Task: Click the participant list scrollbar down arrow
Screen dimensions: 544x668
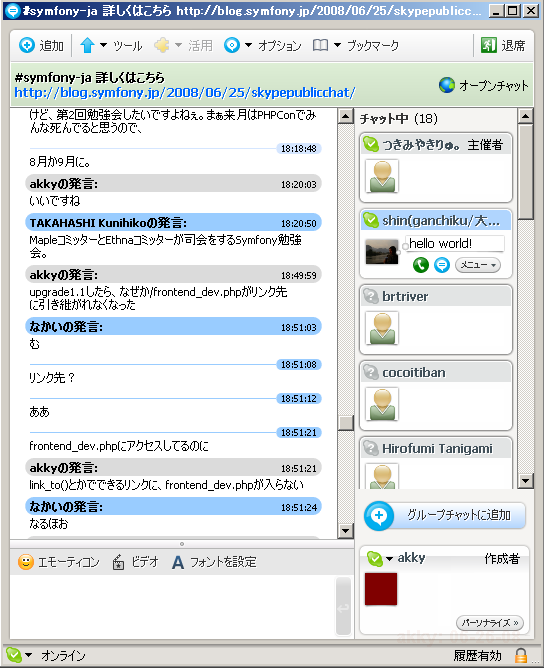Action: click(x=526, y=481)
